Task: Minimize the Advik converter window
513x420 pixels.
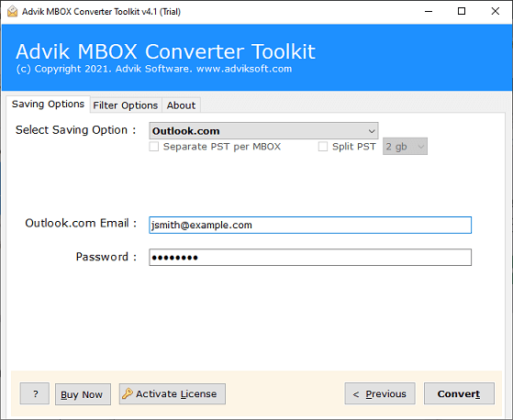Action: point(429,11)
